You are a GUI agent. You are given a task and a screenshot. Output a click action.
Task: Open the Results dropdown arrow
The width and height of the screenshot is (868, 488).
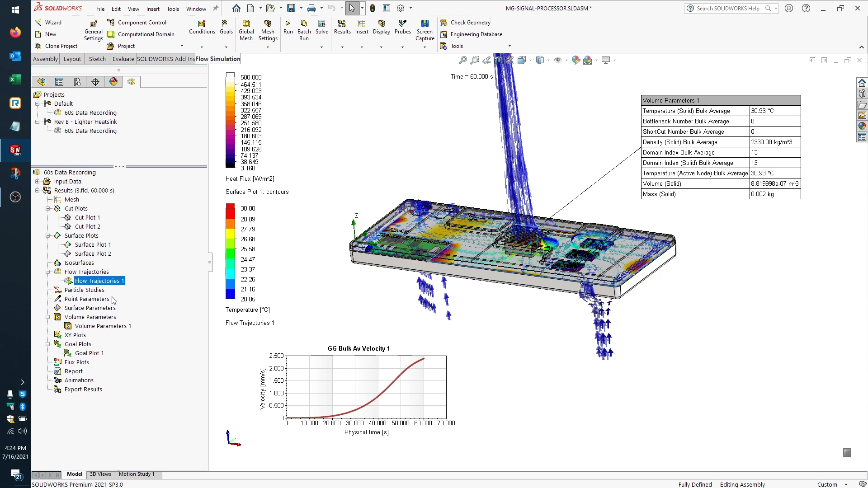(x=342, y=47)
